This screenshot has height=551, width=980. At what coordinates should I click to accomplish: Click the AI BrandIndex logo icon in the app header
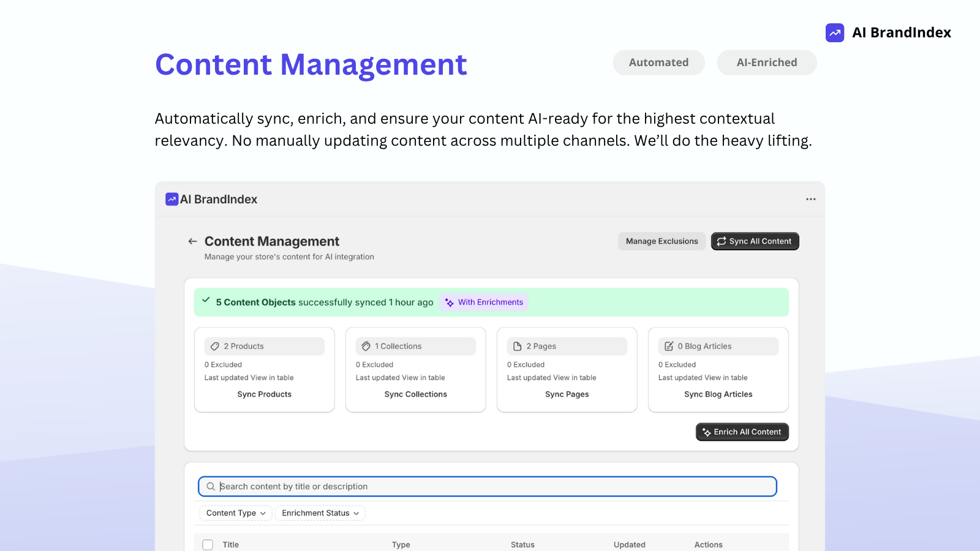[171, 199]
